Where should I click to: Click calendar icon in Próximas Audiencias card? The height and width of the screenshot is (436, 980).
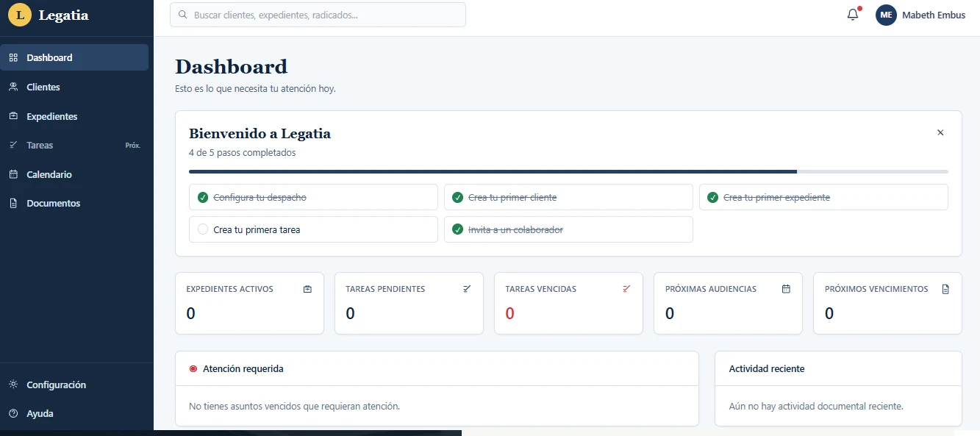(786, 289)
